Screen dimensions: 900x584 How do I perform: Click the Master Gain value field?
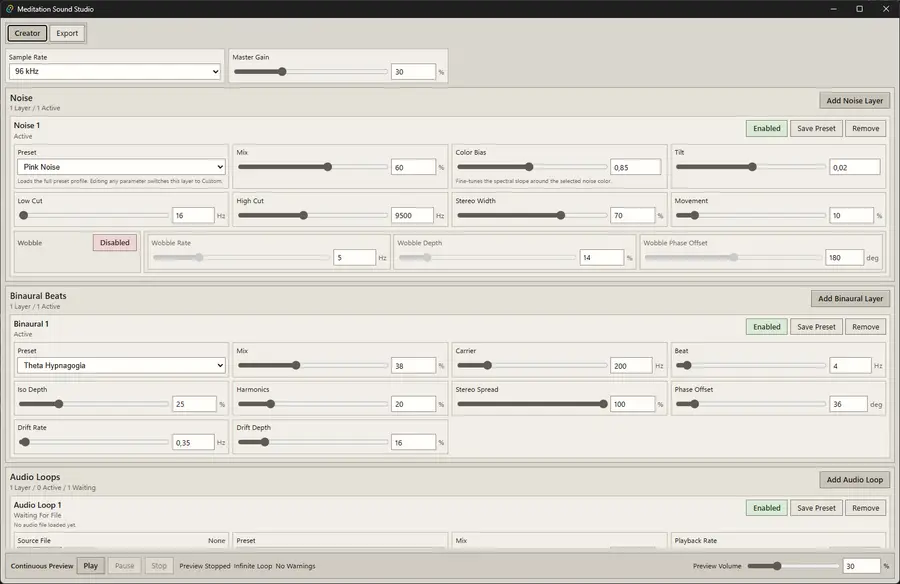(413, 72)
